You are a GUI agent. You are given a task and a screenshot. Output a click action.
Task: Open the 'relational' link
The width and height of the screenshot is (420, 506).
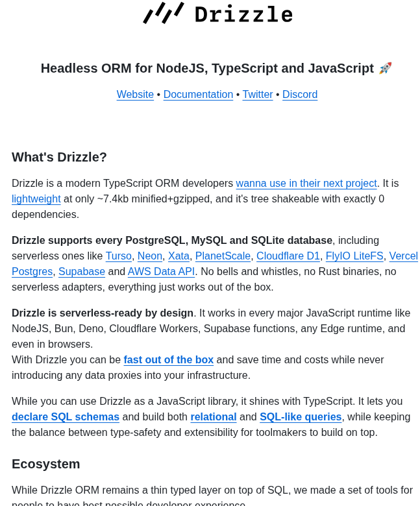214,417
